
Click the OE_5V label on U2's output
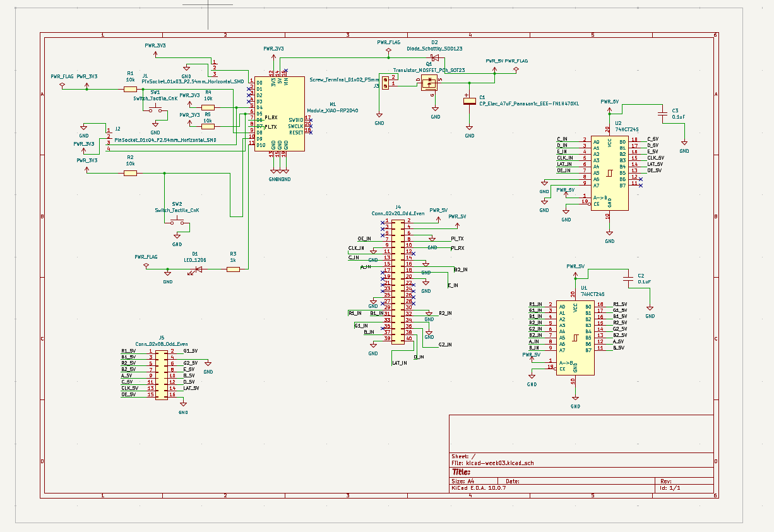[653, 170]
